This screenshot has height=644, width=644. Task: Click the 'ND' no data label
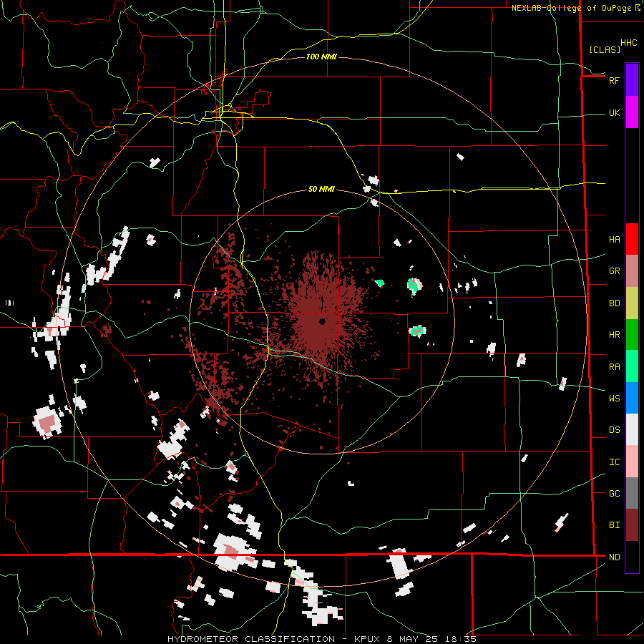point(614,557)
